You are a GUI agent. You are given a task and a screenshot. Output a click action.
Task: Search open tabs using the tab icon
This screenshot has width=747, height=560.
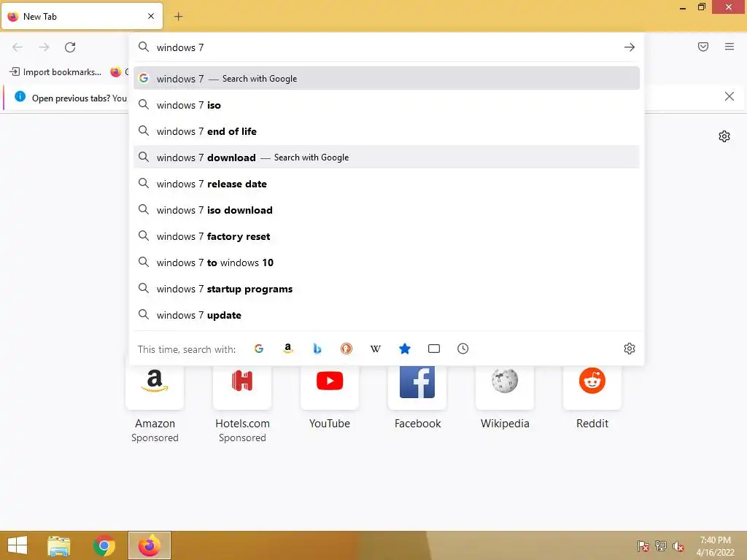point(434,349)
